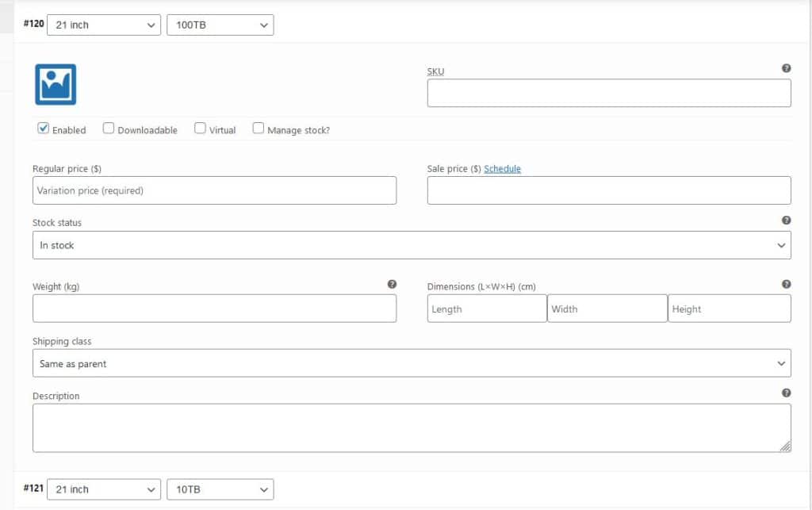
Task: Click the Weight help icon
Action: pos(390,283)
